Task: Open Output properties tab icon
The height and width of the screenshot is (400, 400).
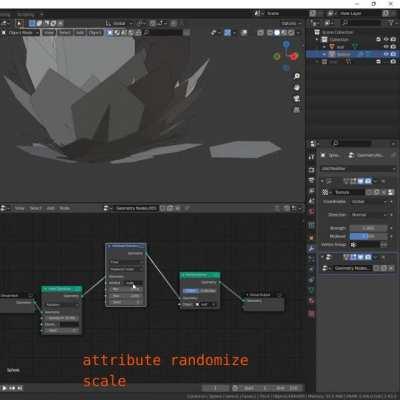Action: click(311, 180)
